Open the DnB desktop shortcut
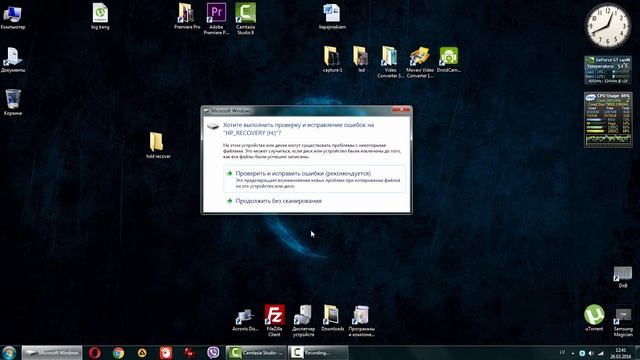The width and height of the screenshot is (640, 360). click(623, 277)
